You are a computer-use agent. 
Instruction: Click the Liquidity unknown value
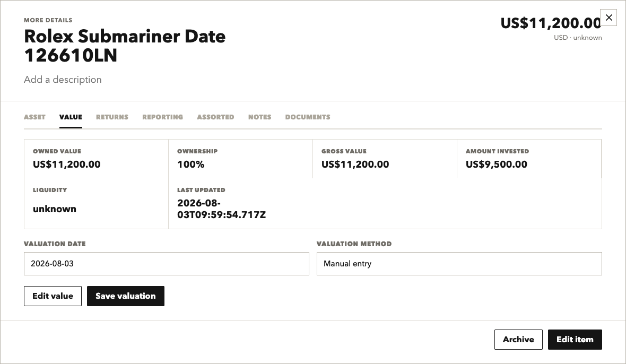click(x=55, y=209)
